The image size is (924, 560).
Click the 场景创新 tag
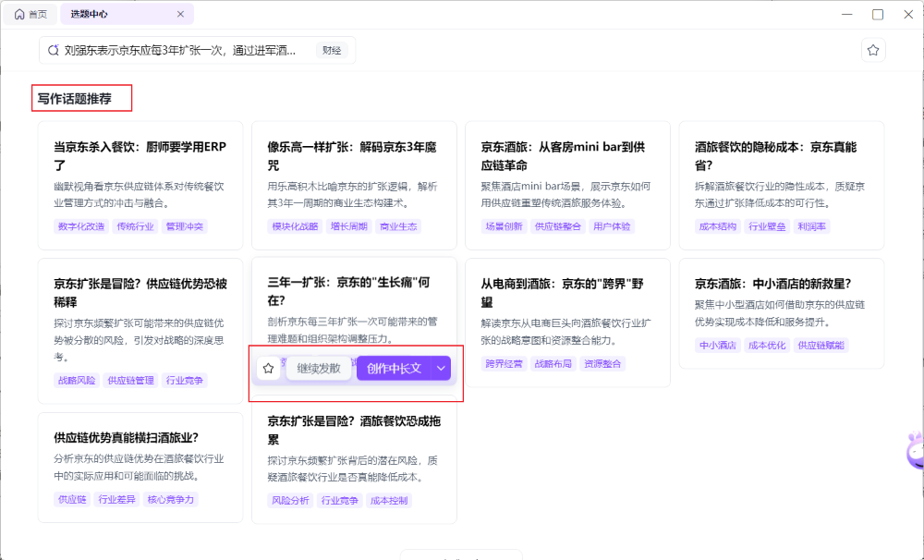pyautogui.click(x=504, y=226)
